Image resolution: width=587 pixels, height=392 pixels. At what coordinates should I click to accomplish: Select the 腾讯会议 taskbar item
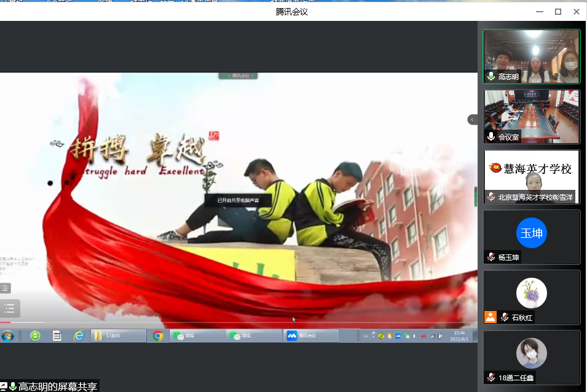point(312,335)
